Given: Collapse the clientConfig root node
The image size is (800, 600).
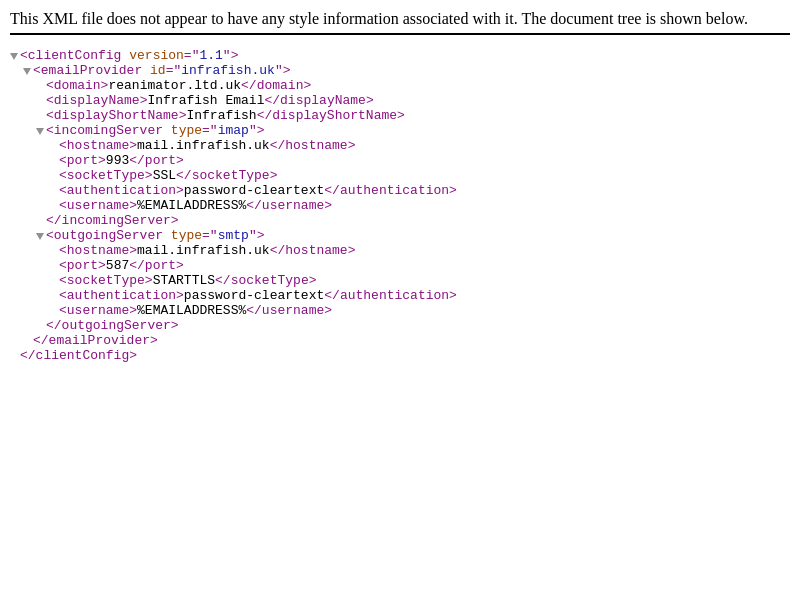Looking at the screenshot, I should coord(14,57).
